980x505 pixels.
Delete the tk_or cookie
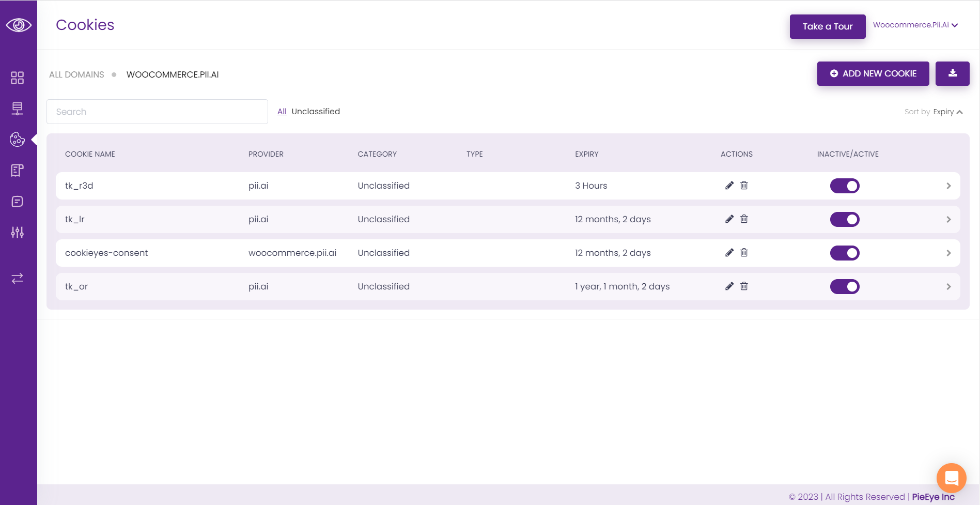point(744,286)
